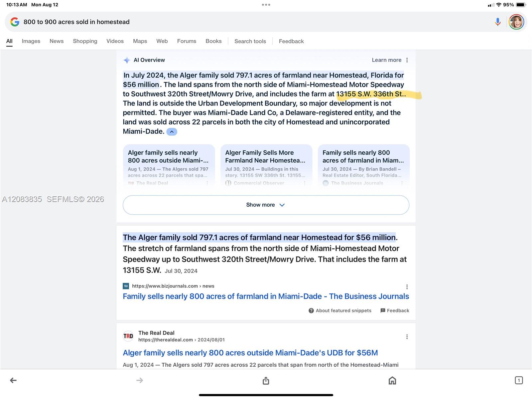The image size is (532, 399).
Task: Go forward to the next page
Action: (x=140, y=380)
